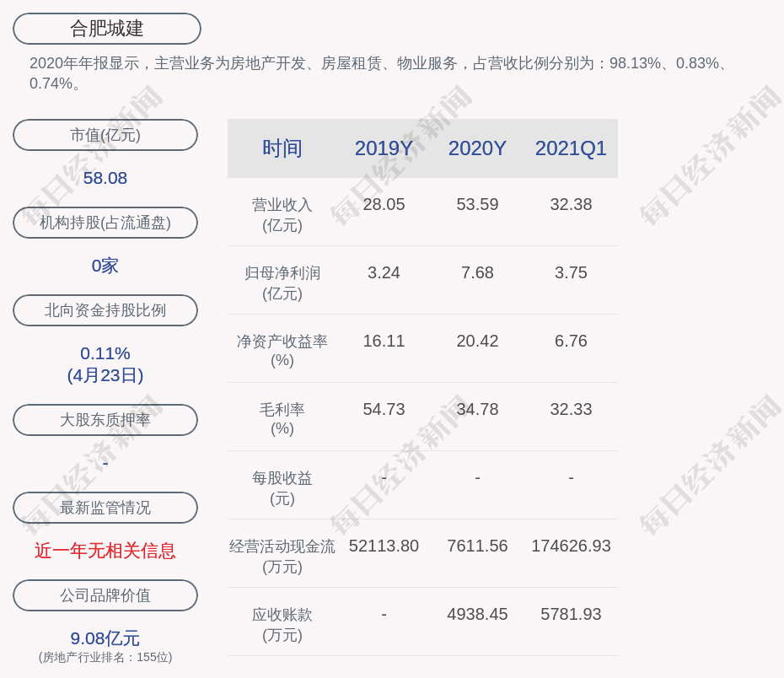Click the 经营活动现金流(万元) row label
This screenshot has height=678, width=784.
(x=282, y=557)
